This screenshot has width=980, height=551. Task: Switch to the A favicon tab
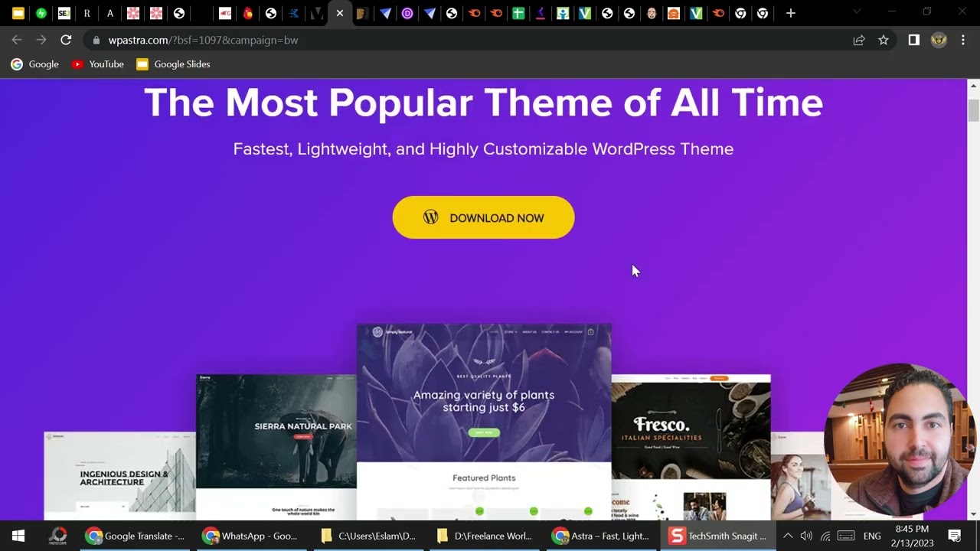pos(110,13)
